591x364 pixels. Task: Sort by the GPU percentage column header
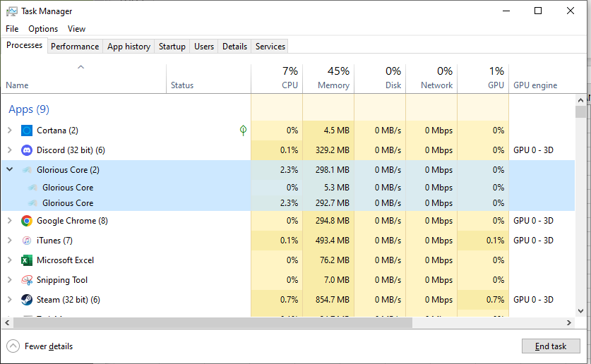[x=483, y=78]
